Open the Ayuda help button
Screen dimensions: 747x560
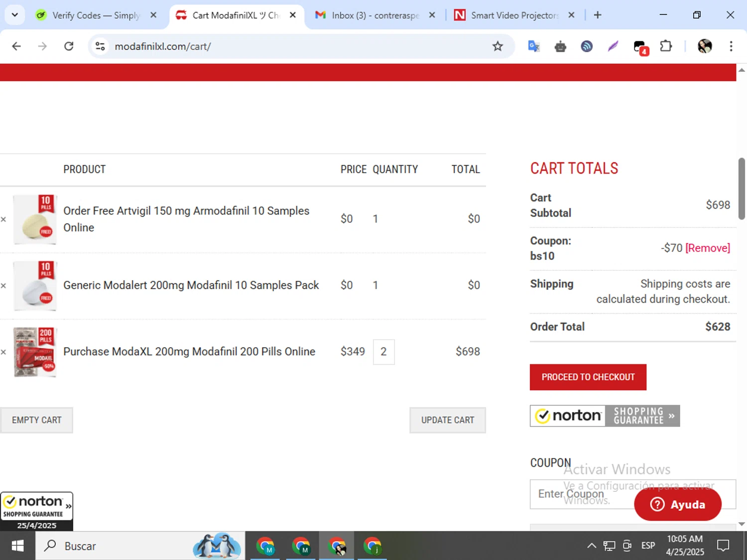(678, 504)
